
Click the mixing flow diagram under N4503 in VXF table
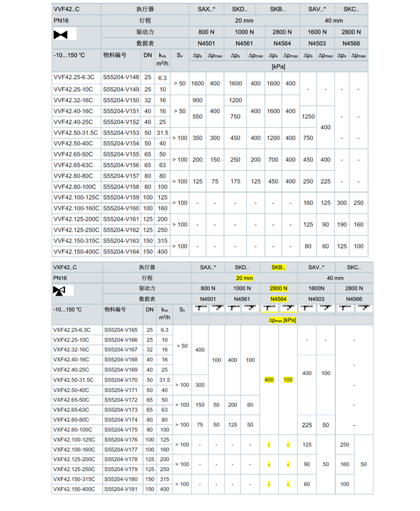click(307, 308)
